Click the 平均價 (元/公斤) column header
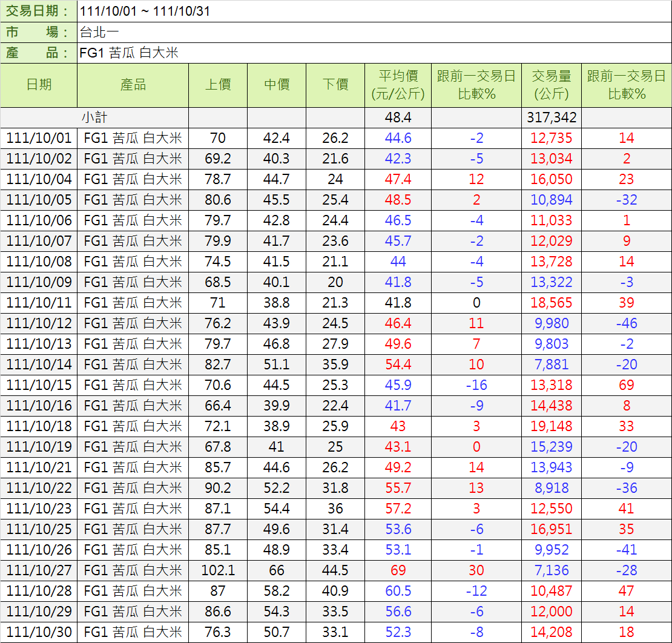This screenshot has height=643, width=672. click(x=398, y=85)
